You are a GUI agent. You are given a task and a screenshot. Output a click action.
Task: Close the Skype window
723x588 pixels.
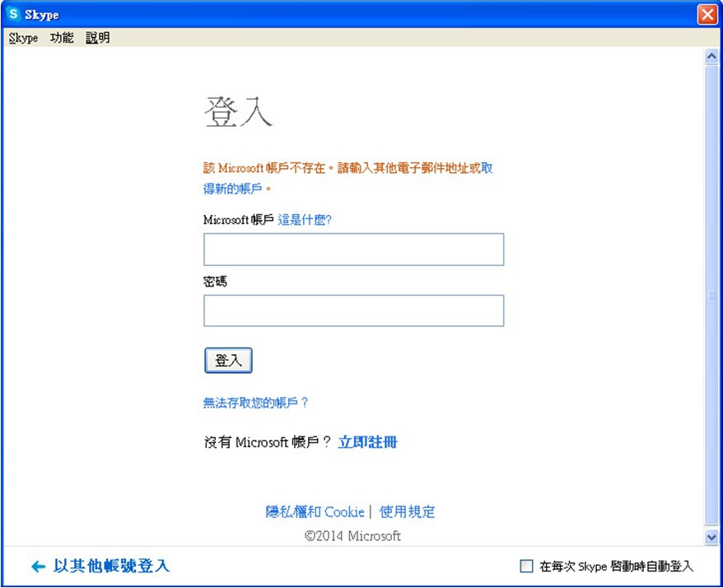coord(707,14)
